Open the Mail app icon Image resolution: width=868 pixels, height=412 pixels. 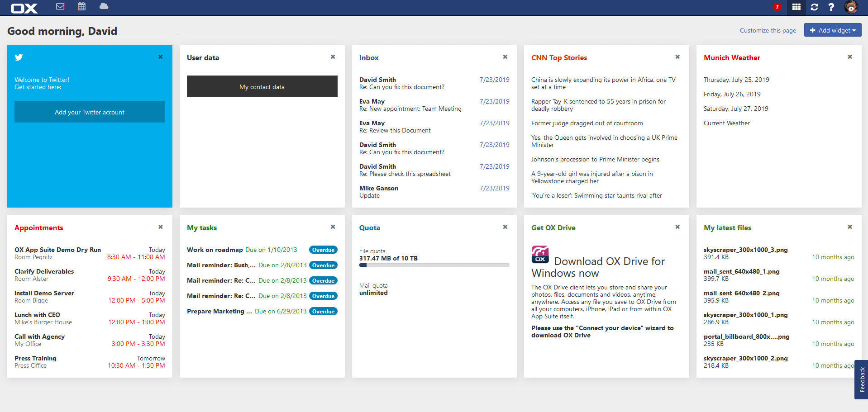(60, 7)
